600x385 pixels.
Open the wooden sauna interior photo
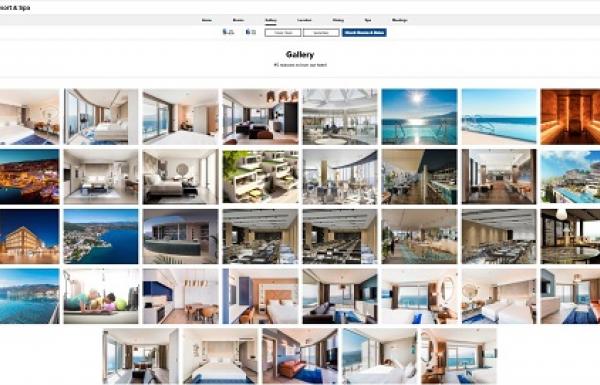(x=570, y=117)
